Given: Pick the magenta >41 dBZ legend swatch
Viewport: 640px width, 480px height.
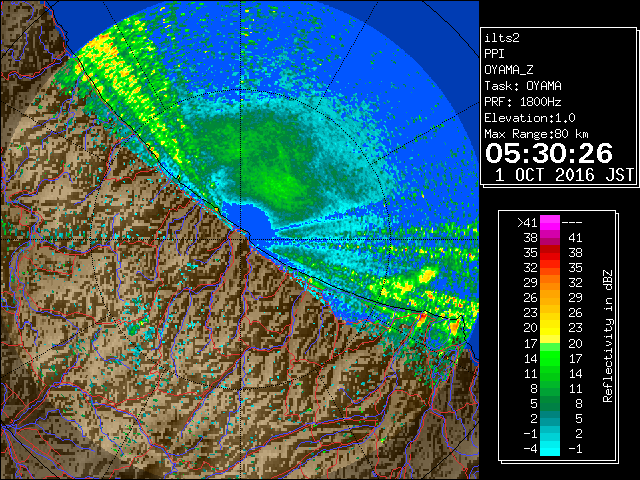Looking at the screenshot, I should [550, 223].
